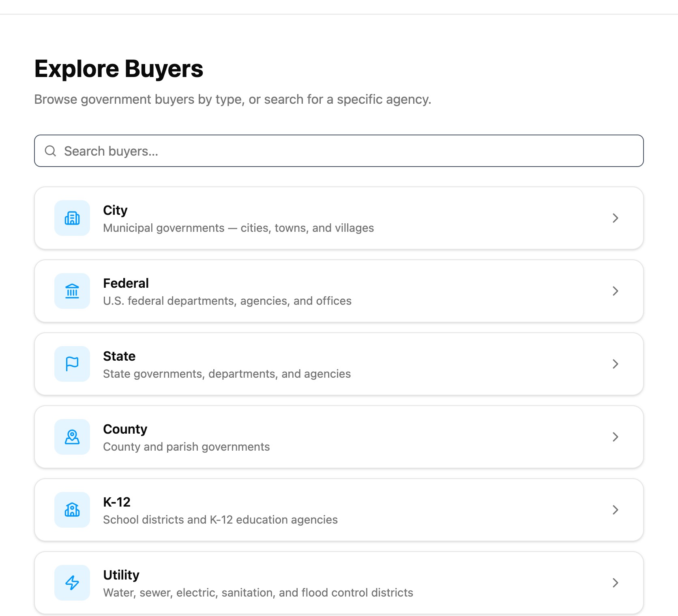Screen dimensions: 678x616
Task: Focus the Search buyers input field
Action: [x=339, y=151]
